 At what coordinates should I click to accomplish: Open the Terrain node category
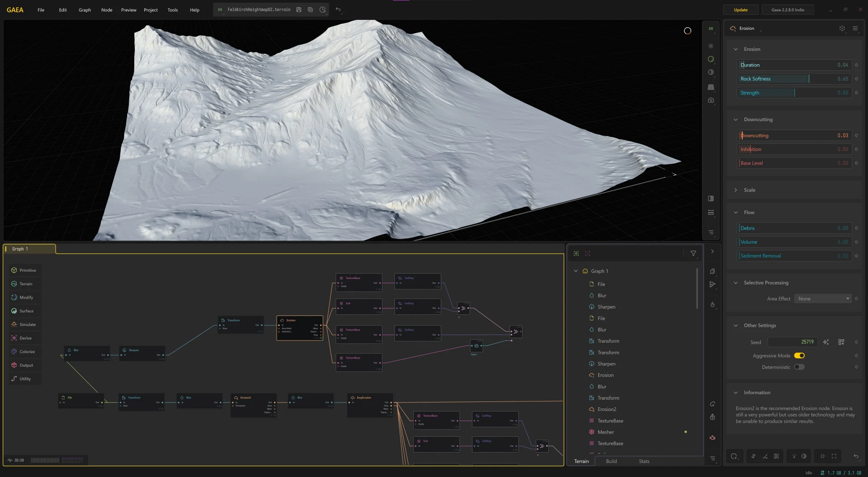(24, 284)
